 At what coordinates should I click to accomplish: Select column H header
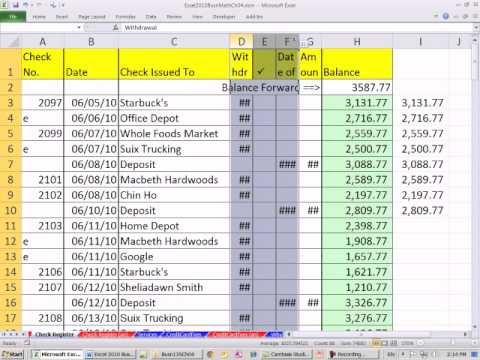[357, 42]
